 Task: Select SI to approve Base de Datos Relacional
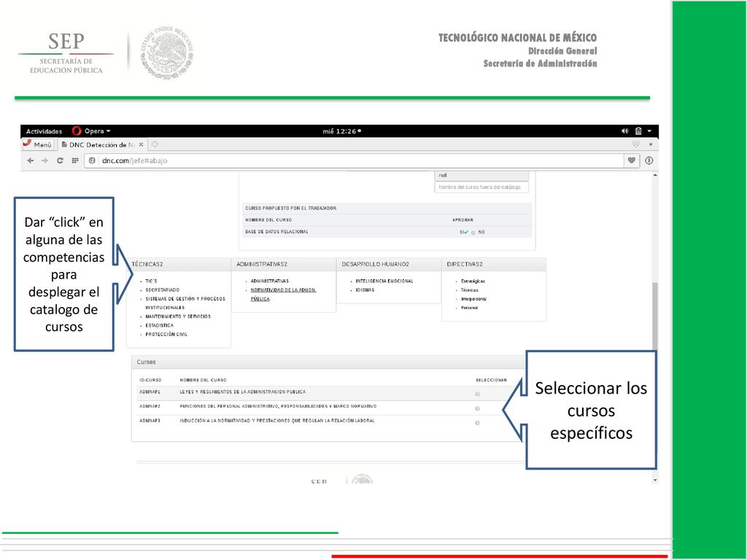(x=464, y=233)
